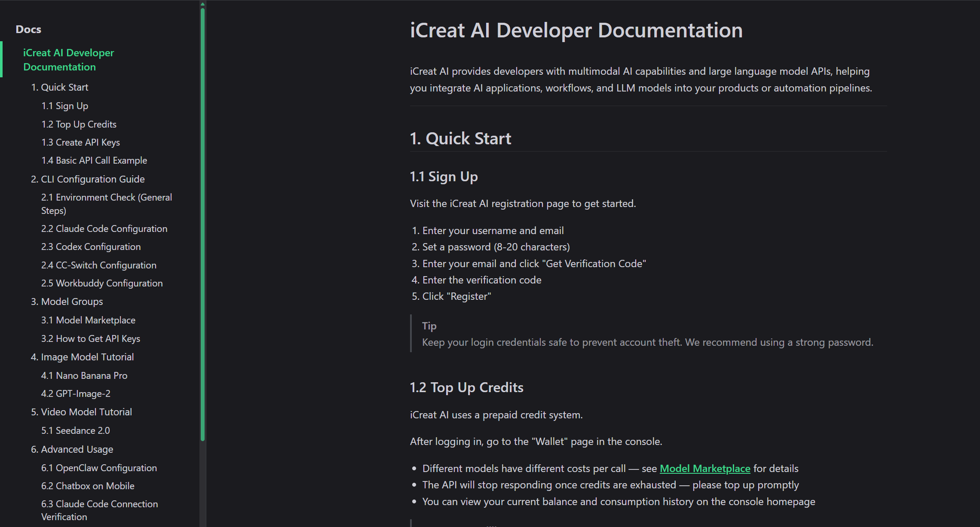
Task: Select 2.5 Workbuddy Configuration
Action: [x=102, y=283]
